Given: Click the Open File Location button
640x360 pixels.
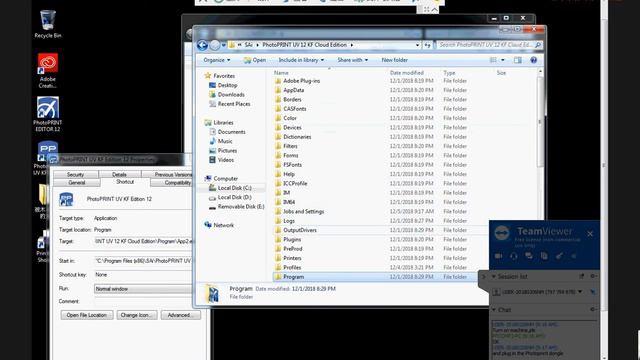Looking at the screenshot, I should pyautogui.click(x=87, y=315).
